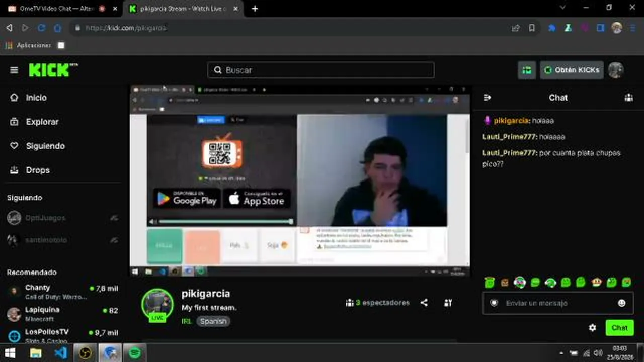Viewport: 644px width, 362px height.
Task: Click the Kick search box
Action: (x=320, y=70)
